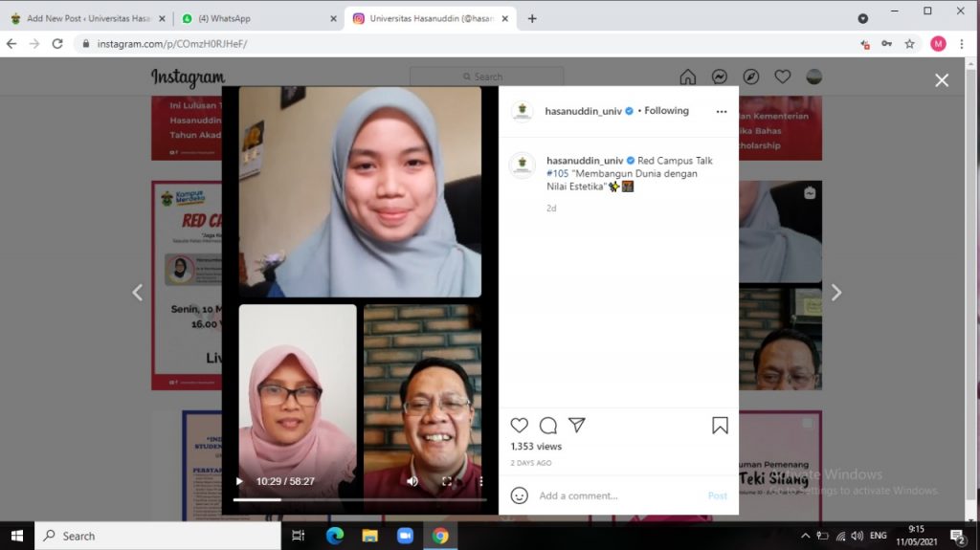Open video more options three-dot menu

tap(481, 481)
